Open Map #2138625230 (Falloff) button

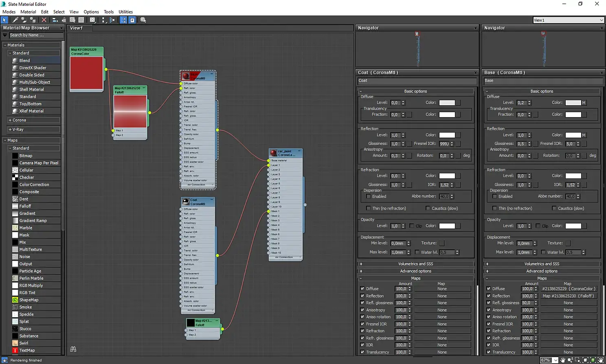coord(569,296)
